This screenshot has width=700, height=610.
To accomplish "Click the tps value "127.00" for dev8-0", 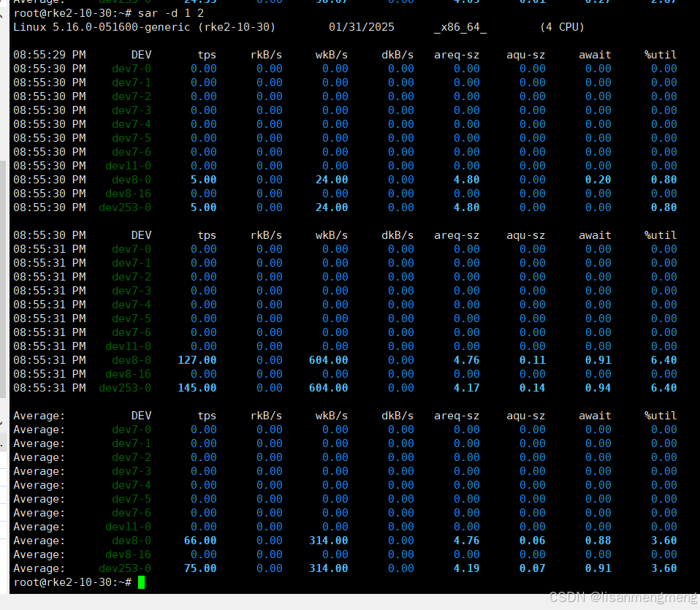I will tap(197, 359).
